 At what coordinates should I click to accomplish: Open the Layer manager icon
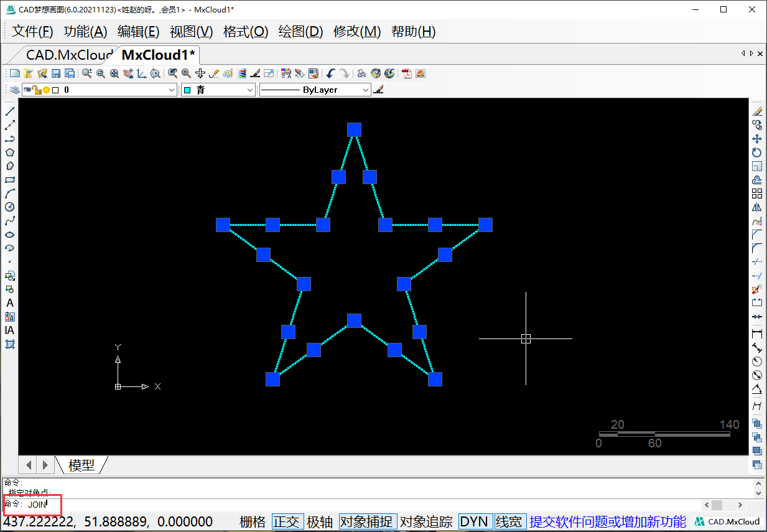(14, 90)
